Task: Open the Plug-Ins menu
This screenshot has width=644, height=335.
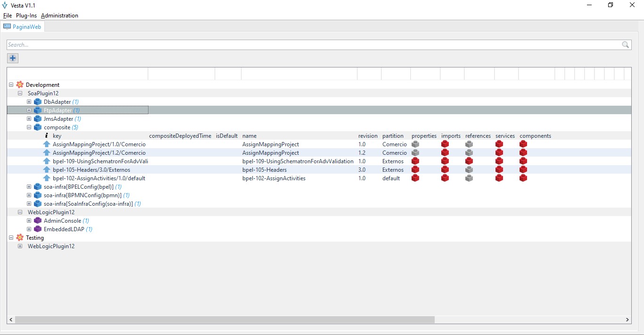Action: click(x=26, y=16)
